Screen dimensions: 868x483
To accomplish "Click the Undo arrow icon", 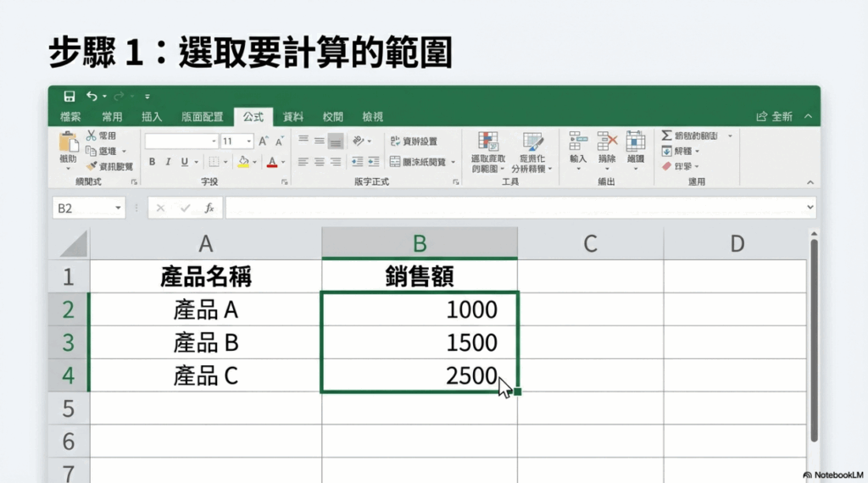I will [x=92, y=97].
